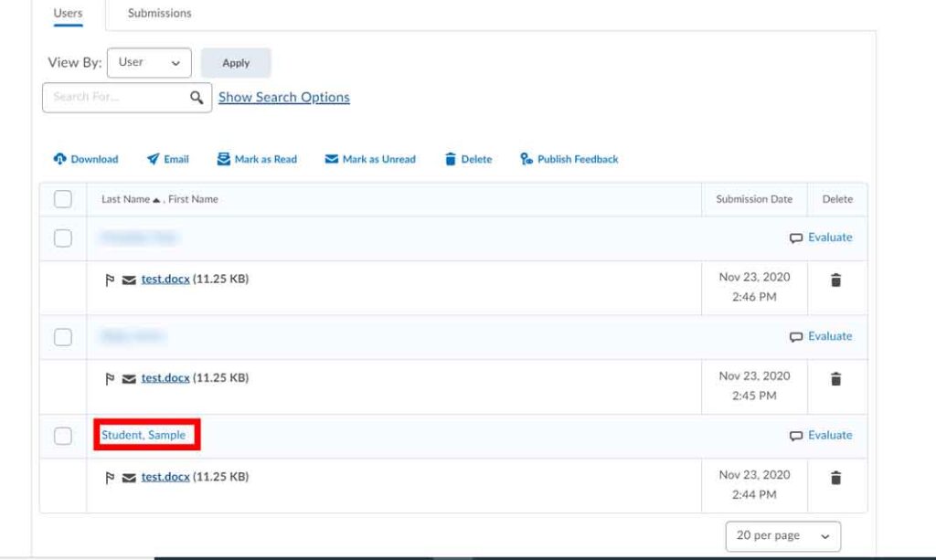Screen dimensions: 936x560
Task: Toggle the select-all checkbox in header
Action: [63, 199]
